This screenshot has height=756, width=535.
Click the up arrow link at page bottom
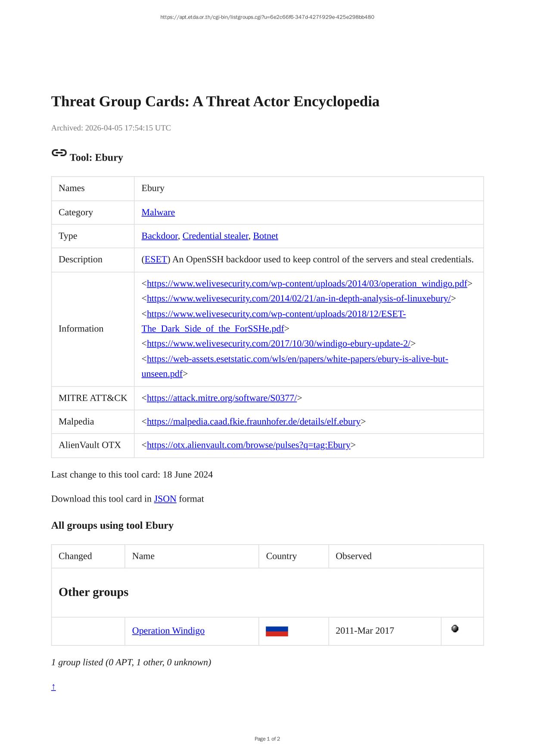[53, 687]
